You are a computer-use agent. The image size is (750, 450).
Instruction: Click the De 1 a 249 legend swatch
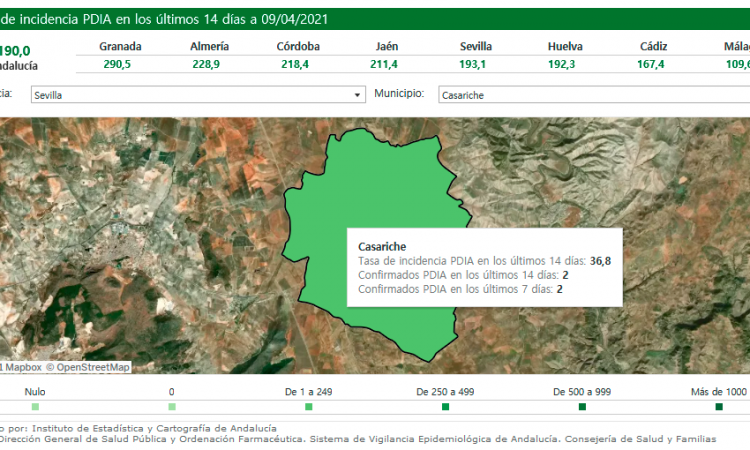(x=309, y=407)
